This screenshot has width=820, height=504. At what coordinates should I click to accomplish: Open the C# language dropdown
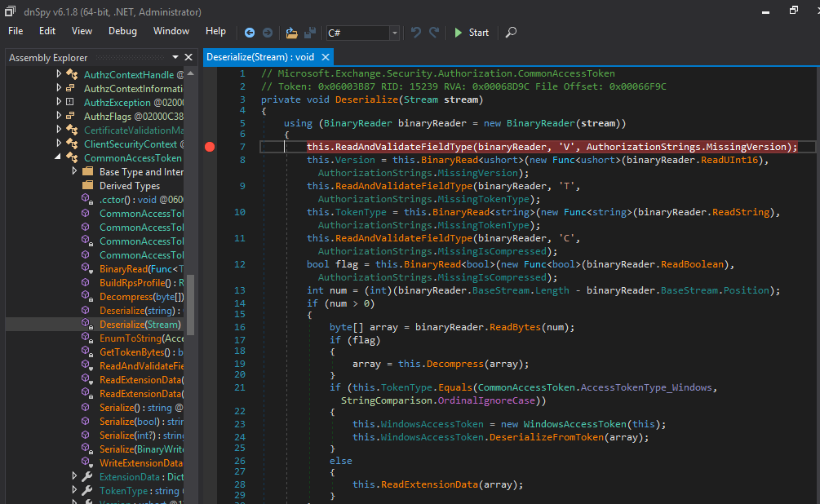click(395, 33)
